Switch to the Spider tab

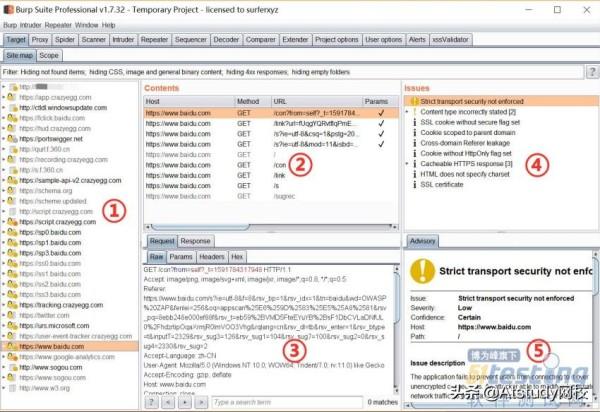coord(65,40)
